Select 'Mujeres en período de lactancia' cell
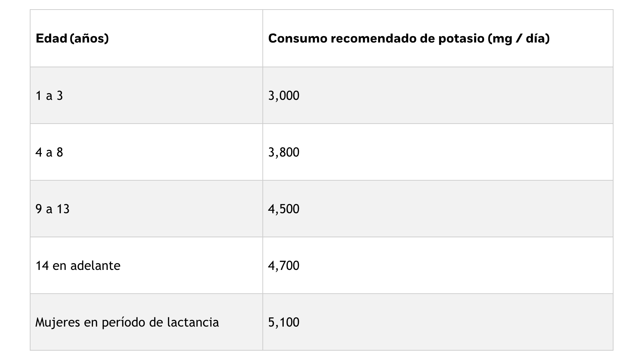Screen dimensions: 644x362 146,322
